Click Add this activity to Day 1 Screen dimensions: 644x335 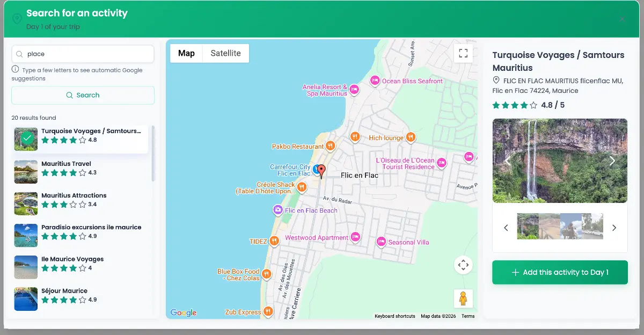click(560, 272)
